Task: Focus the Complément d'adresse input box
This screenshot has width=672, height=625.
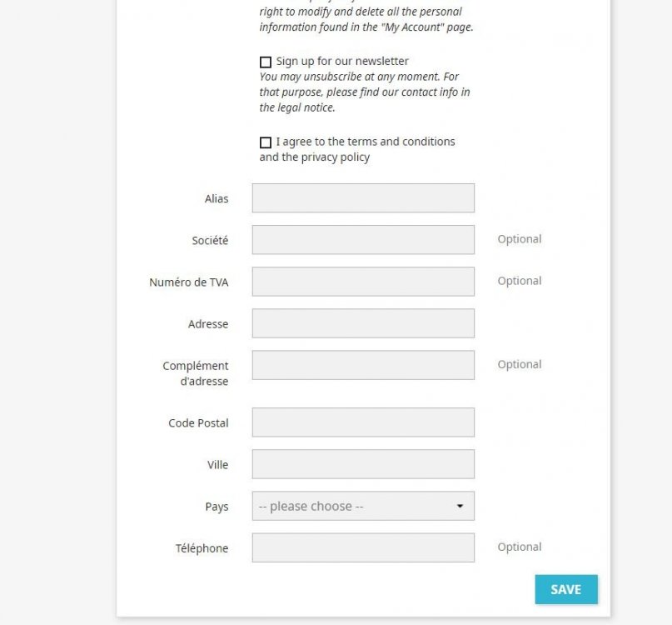Action: point(363,365)
